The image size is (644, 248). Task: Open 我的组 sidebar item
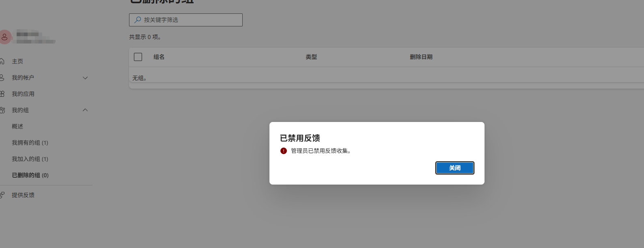(20, 110)
